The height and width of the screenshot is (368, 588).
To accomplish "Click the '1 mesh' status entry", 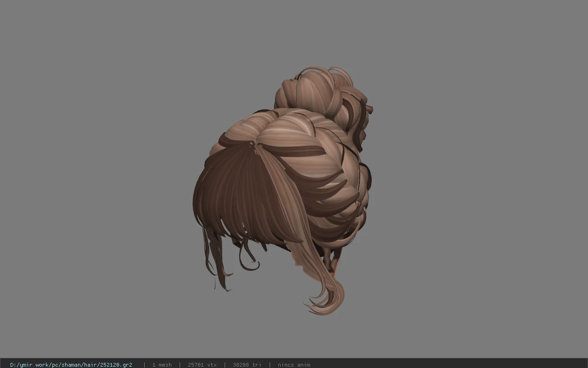I will coord(162,365).
